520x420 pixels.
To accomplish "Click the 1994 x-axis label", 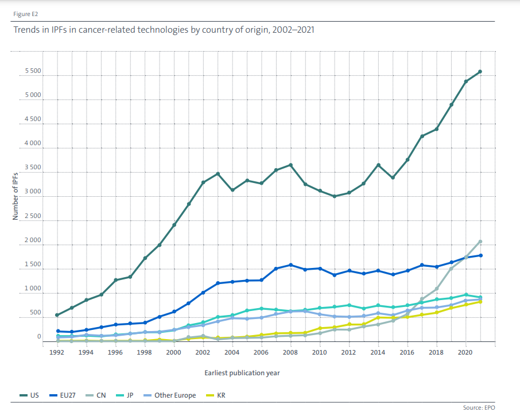I will click(x=86, y=352).
